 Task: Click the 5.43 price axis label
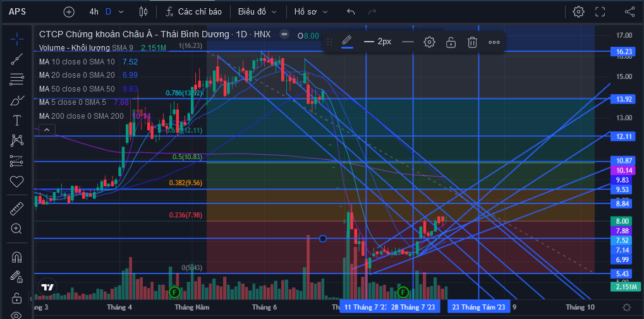624,274
